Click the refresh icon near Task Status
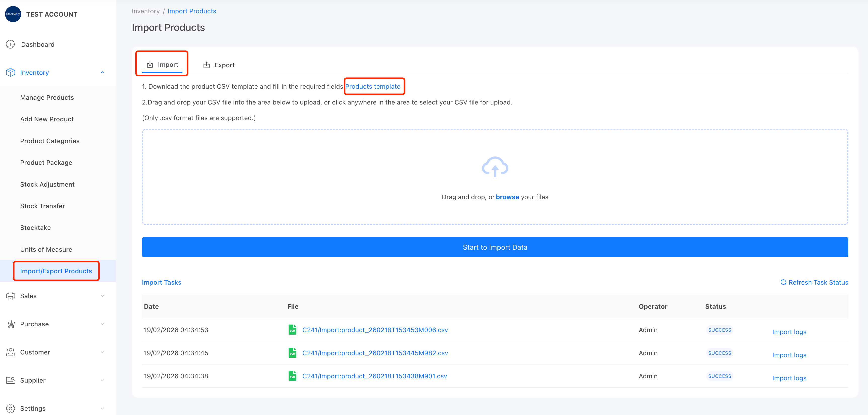868x415 pixels. click(x=783, y=282)
